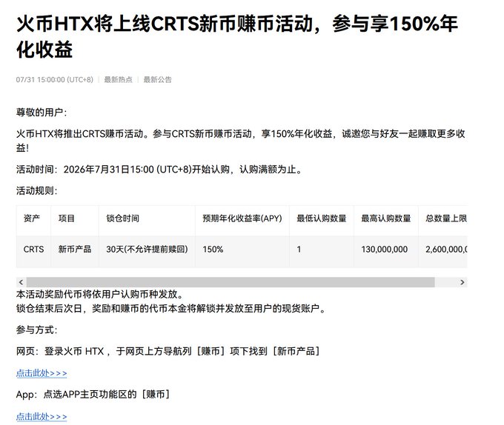
Task: Click the 活动规则 heading
Action: pyautogui.click(x=36, y=191)
